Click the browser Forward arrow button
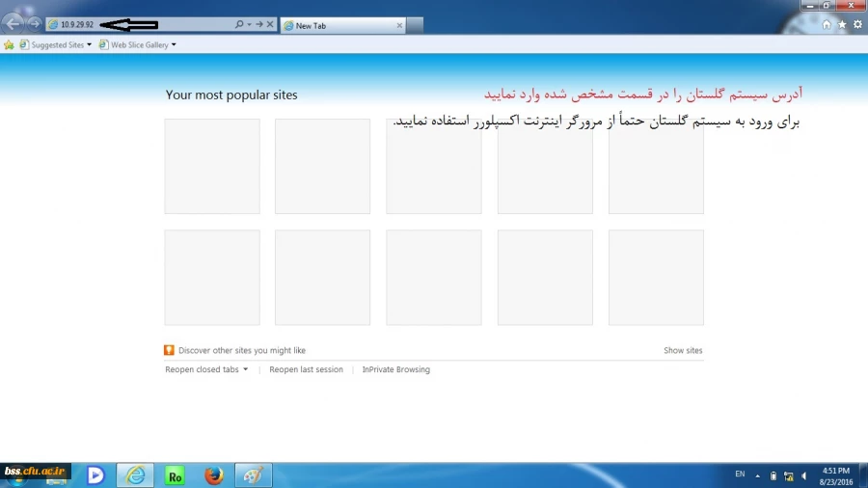 pyautogui.click(x=35, y=23)
